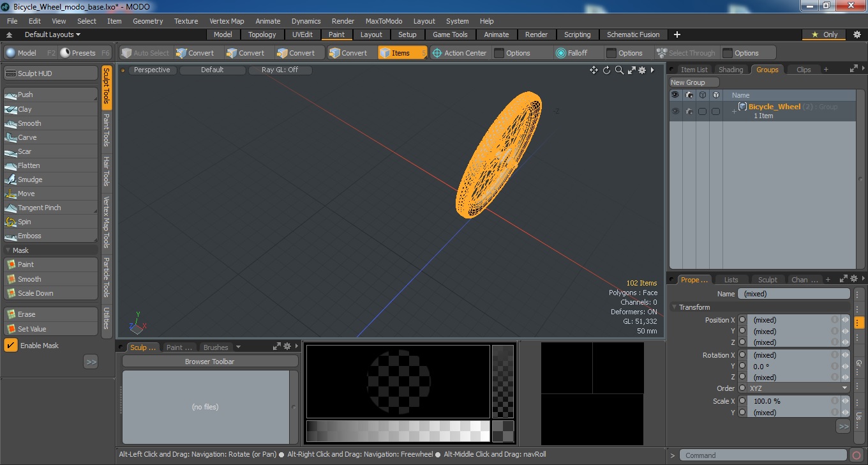Click the New Group button
This screenshot has height=465, width=868.
(694, 82)
